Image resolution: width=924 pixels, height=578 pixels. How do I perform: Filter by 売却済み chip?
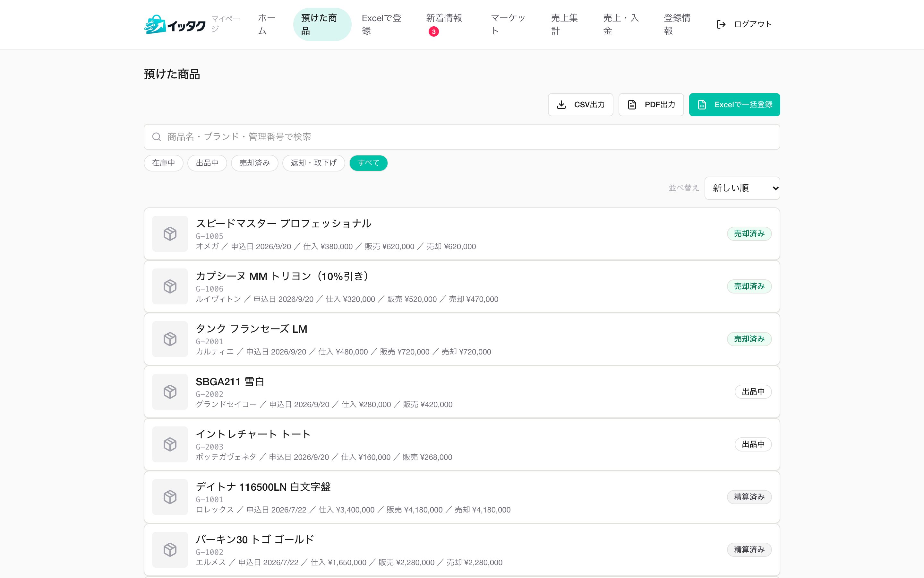coord(254,163)
